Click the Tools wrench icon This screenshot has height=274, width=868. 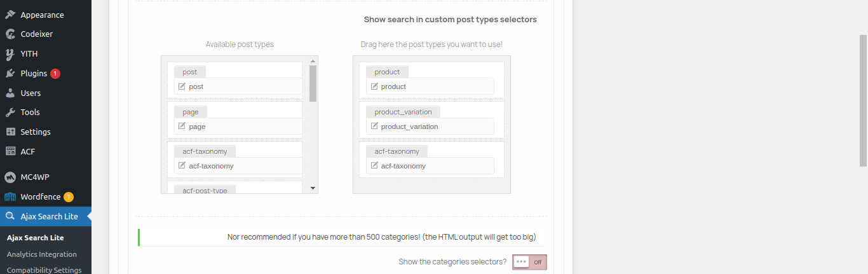(x=10, y=113)
